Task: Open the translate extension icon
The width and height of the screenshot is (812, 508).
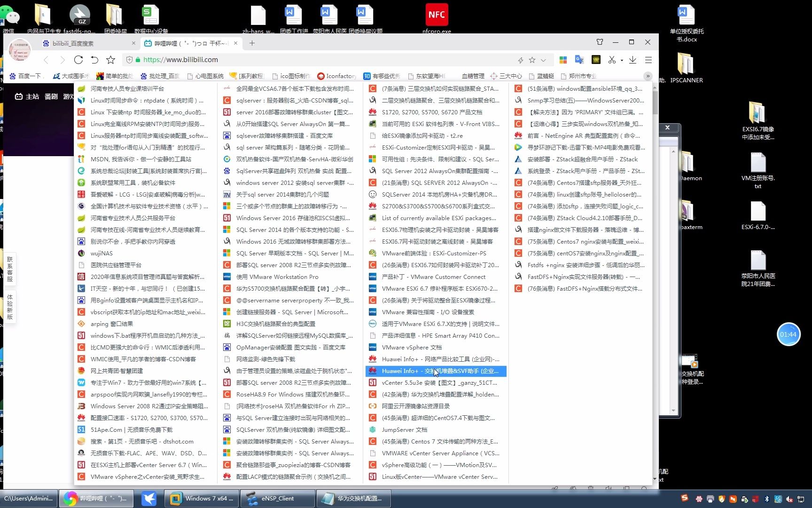Action: click(579, 60)
